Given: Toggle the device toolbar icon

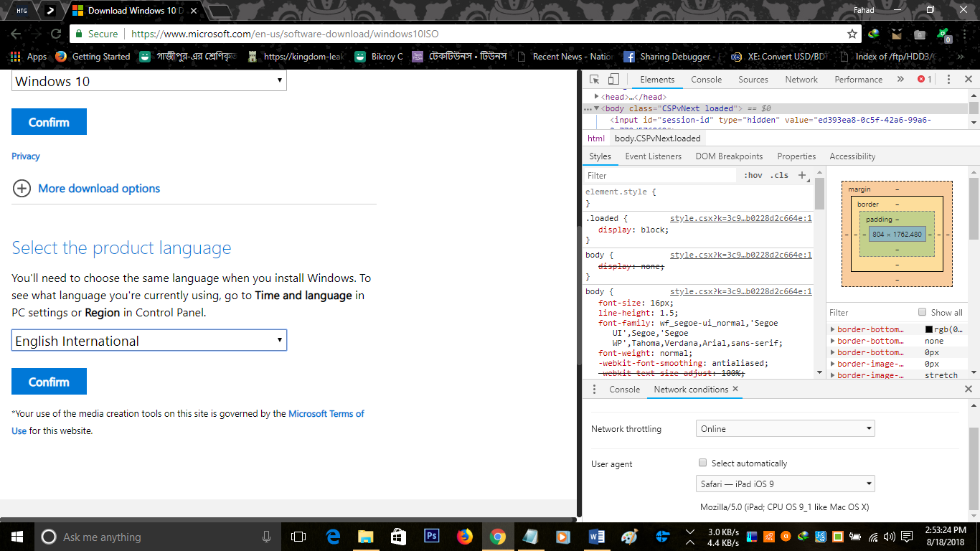Looking at the screenshot, I should click(613, 80).
